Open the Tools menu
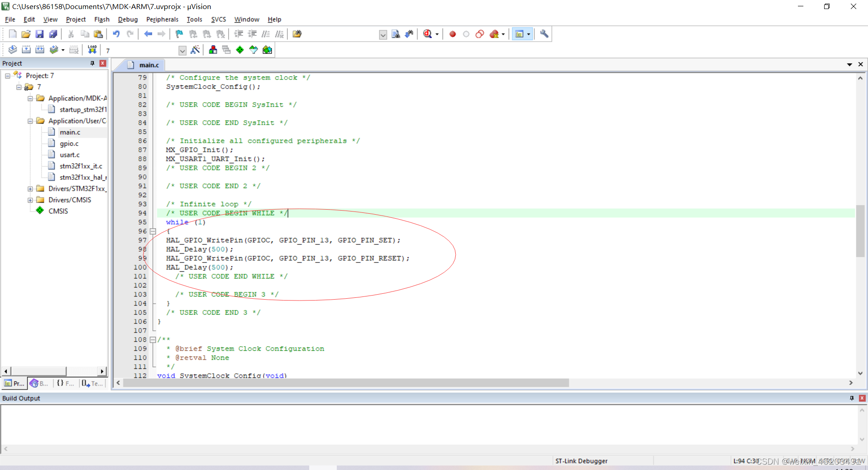The height and width of the screenshot is (470, 868). click(194, 19)
